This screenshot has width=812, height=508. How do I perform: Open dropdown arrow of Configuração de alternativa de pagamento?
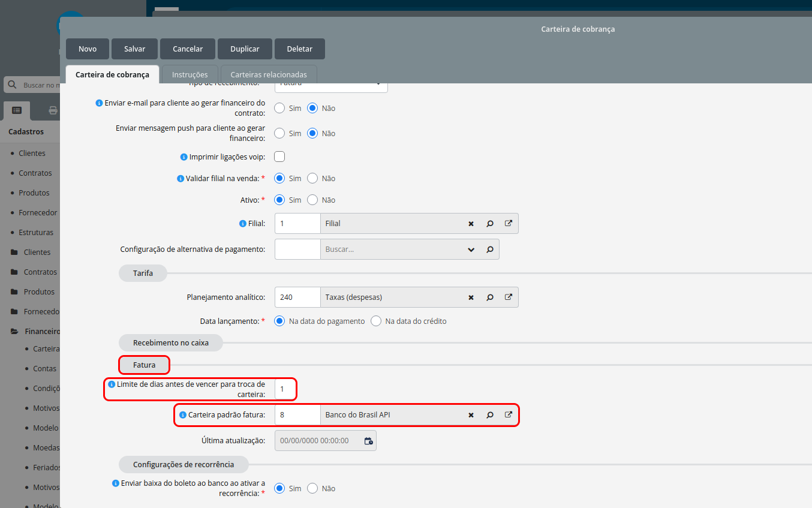471,250
